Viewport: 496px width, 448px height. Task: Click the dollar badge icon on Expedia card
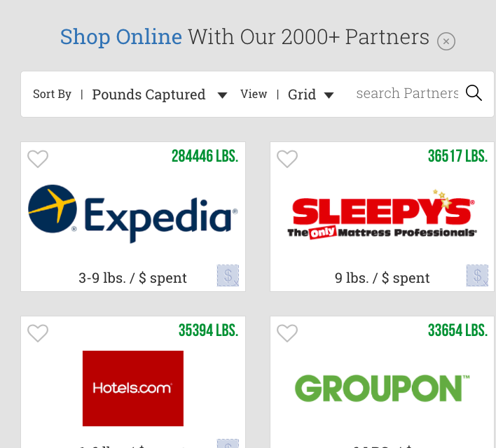coord(228,275)
